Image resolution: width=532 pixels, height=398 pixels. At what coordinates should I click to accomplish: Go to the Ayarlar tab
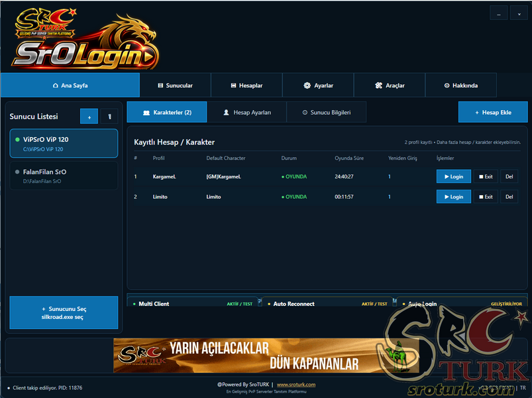(x=318, y=85)
